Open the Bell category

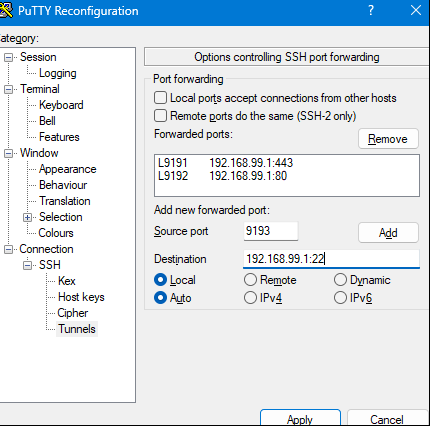(47, 121)
